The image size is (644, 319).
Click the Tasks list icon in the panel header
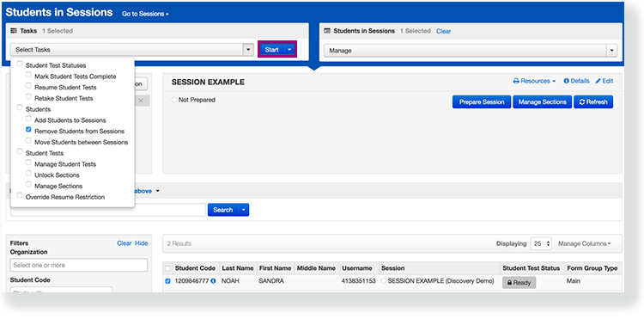[x=14, y=31]
